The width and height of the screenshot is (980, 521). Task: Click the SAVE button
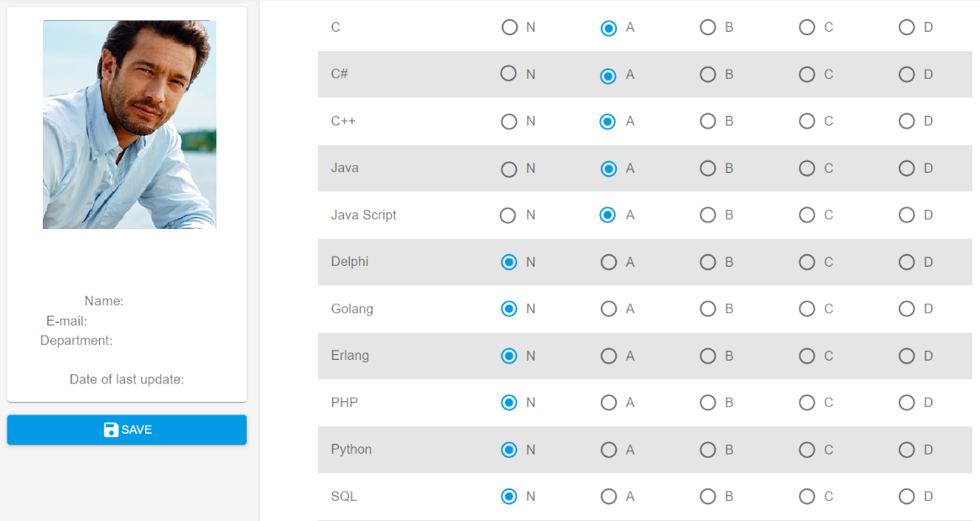click(127, 430)
